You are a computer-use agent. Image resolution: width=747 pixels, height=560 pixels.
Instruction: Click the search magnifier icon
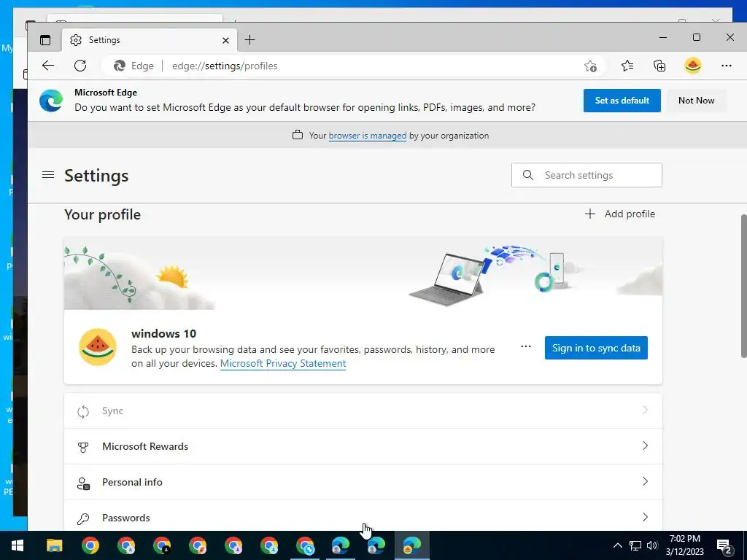[x=528, y=175]
